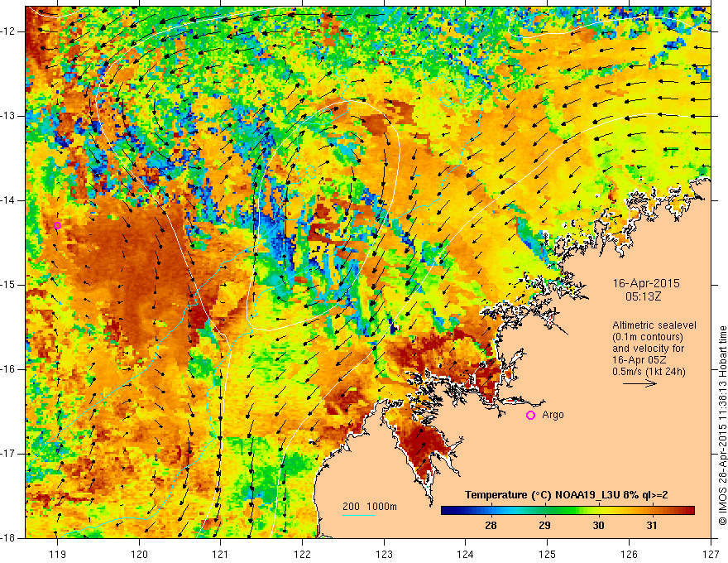Click the 'Argo' legend label
This screenshot has height=563, width=728.
tap(553, 415)
